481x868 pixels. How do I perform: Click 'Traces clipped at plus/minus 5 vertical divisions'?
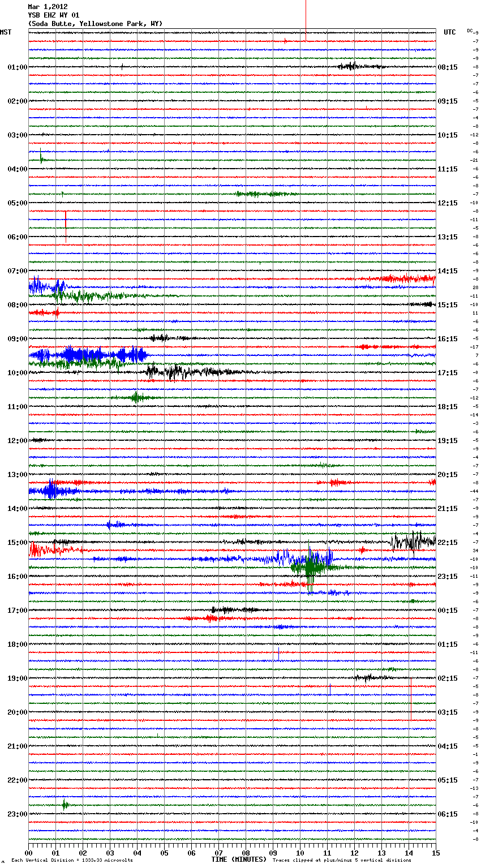coord(342,861)
